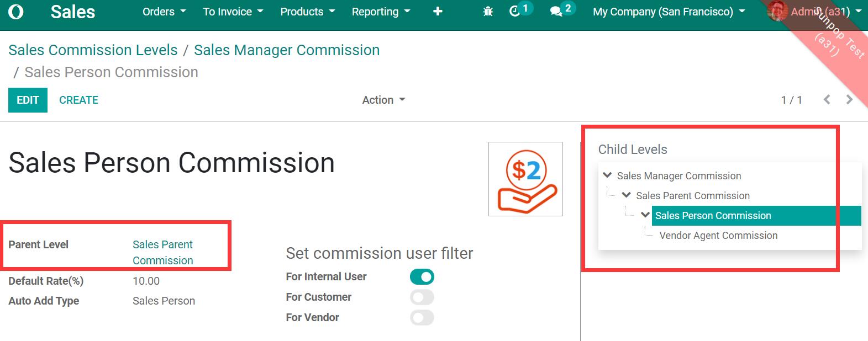The width and height of the screenshot is (868, 341).
Task: Enable the For Vendor toggle
Action: pos(422,318)
